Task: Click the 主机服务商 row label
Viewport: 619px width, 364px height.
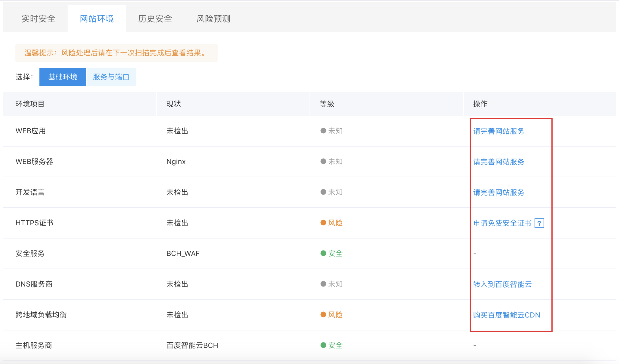Action: (x=34, y=345)
